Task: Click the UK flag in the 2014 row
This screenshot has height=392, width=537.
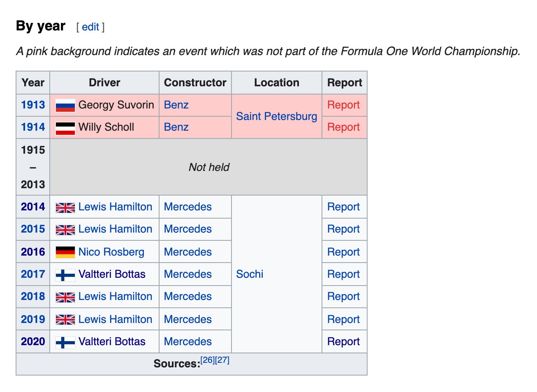Action: [x=65, y=208]
